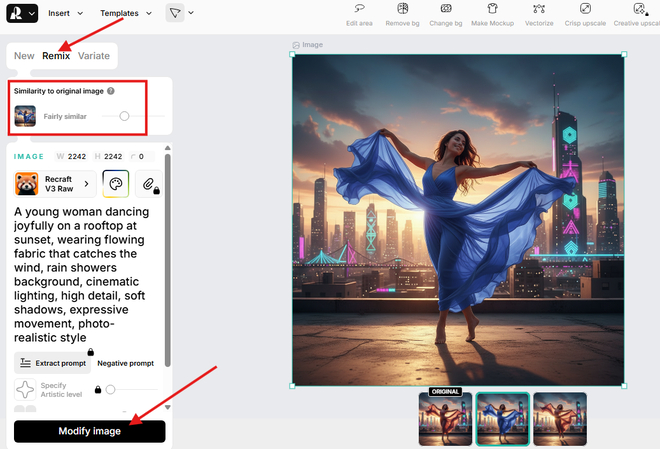Viewport: 660px width, 449px height.
Task: Select the blue dress variant thumbnail
Action: tap(502, 418)
